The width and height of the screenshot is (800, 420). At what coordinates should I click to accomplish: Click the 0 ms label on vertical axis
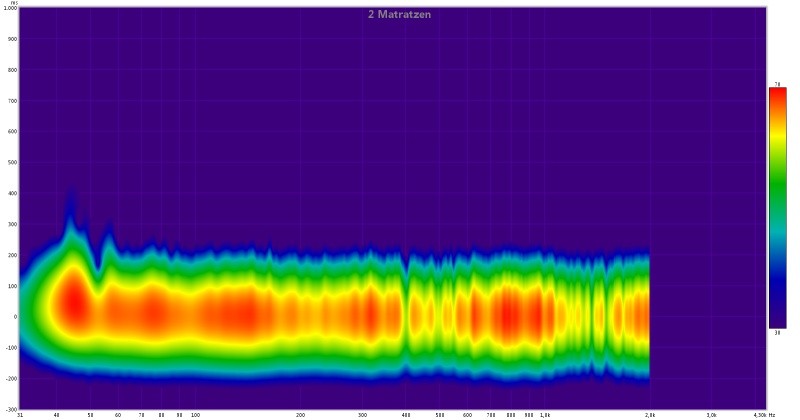coord(15,316)
